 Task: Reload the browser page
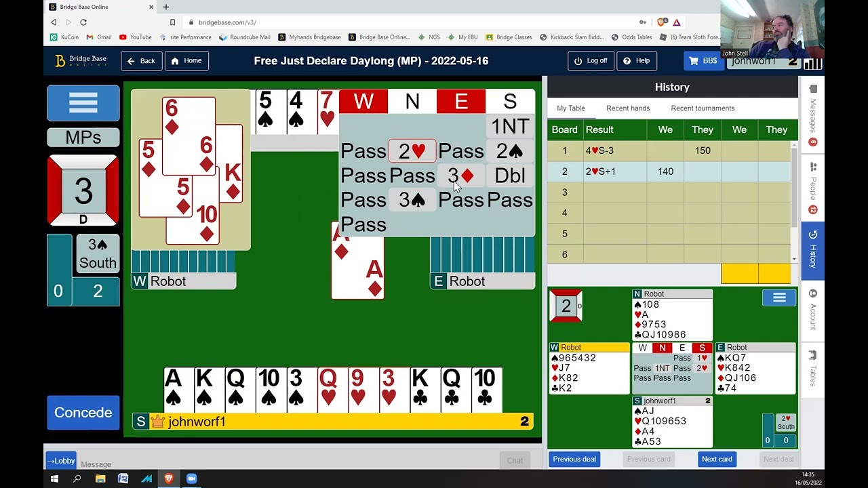[x=83, y=22]
